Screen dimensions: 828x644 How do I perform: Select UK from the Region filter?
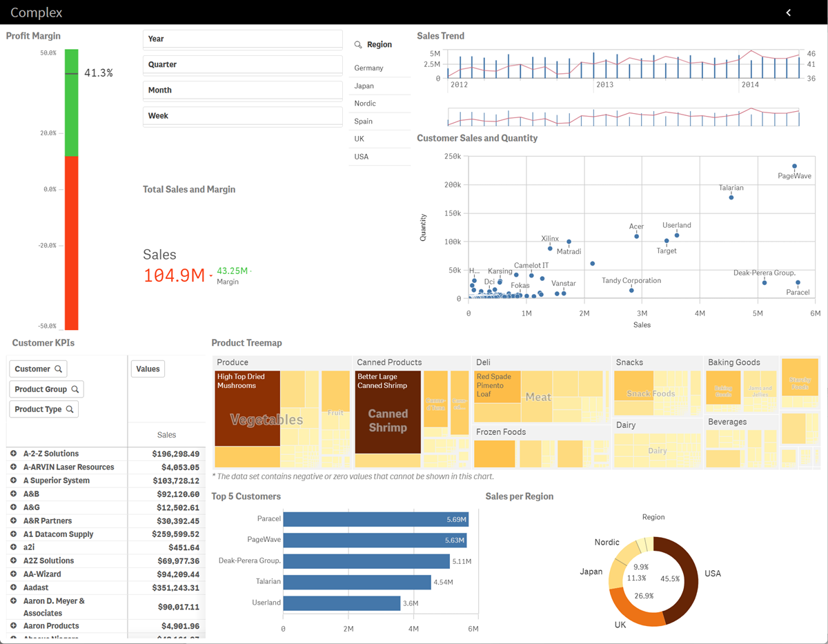click(373, 138)
